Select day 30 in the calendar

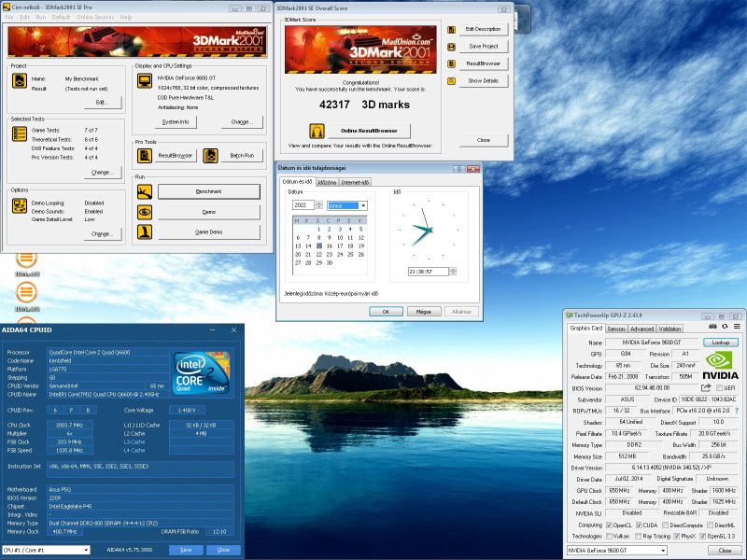pos(330,263)
